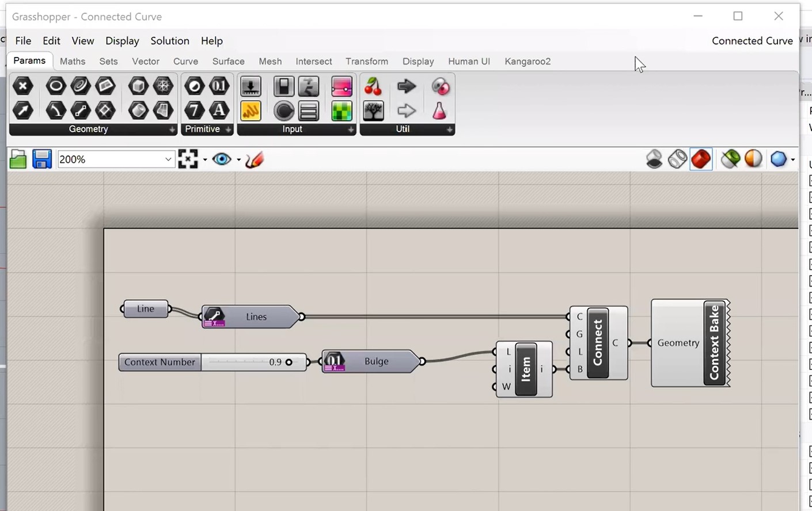
Task: Open the View menu
Action: pyautogui.click(x=83, y=41)
